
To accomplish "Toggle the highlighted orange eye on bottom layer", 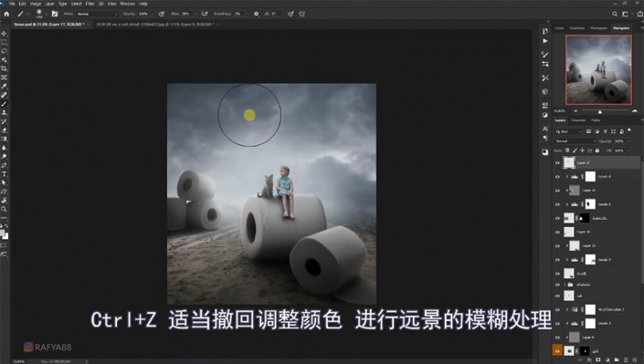I will point(557,351).
